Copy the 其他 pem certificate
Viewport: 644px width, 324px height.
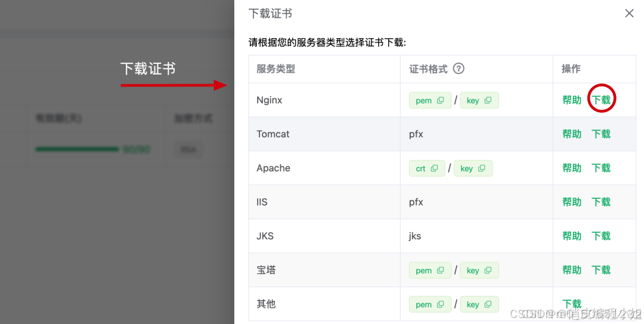[430, 304]
